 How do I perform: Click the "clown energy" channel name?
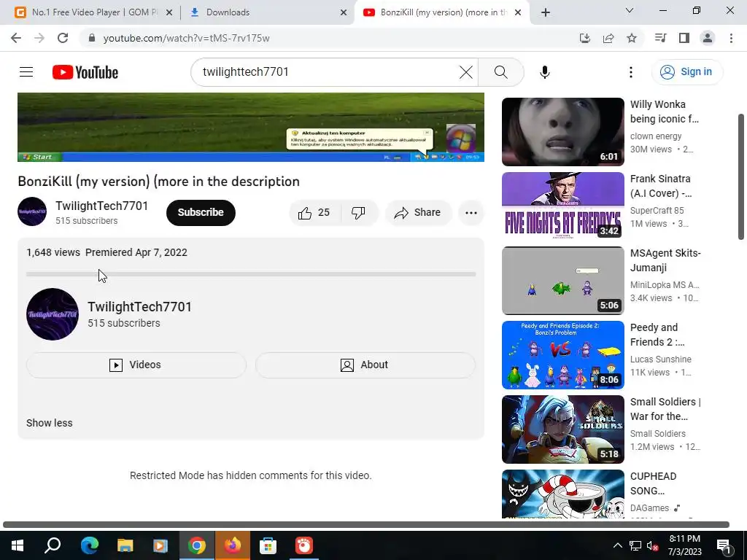656,136
